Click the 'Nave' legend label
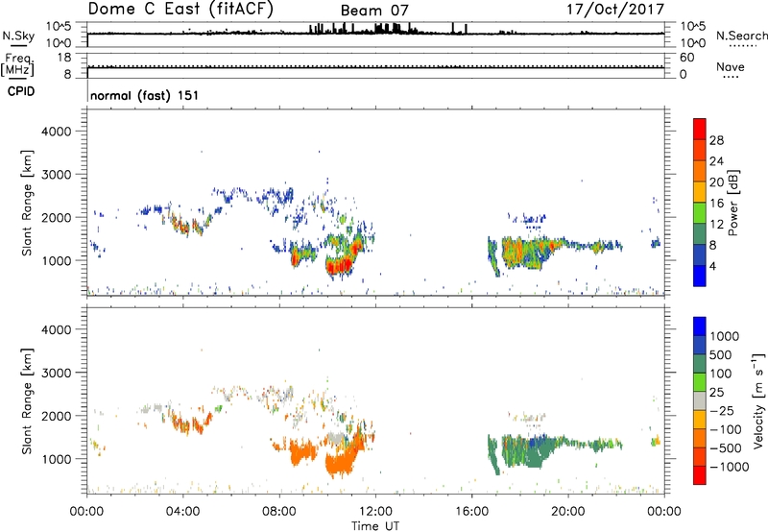Viewport: 768px width, 532px height. click(x=731, y=66)
